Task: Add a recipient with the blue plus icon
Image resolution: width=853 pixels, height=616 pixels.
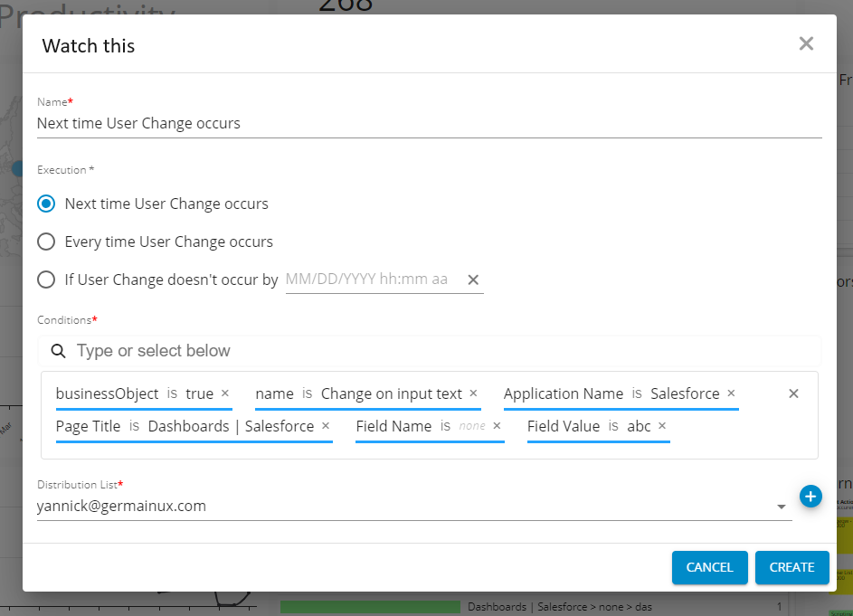Action: coord(810,496)
